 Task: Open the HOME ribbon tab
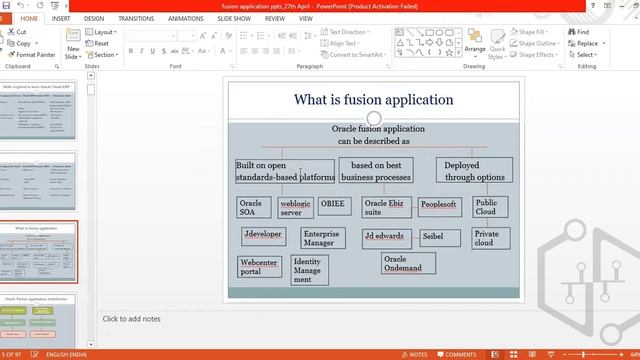tap(29, 18)
